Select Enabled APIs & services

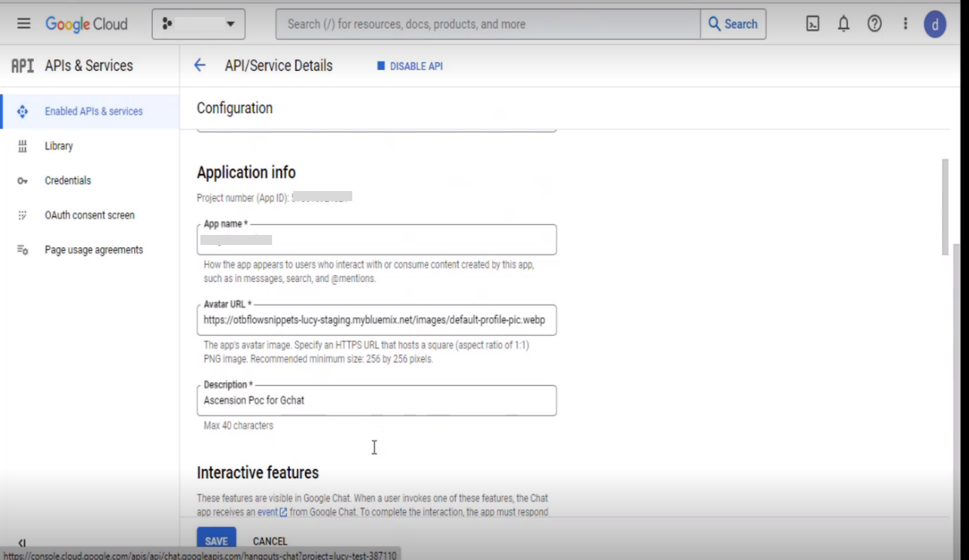pyautogui.click(x=89, y=111)
